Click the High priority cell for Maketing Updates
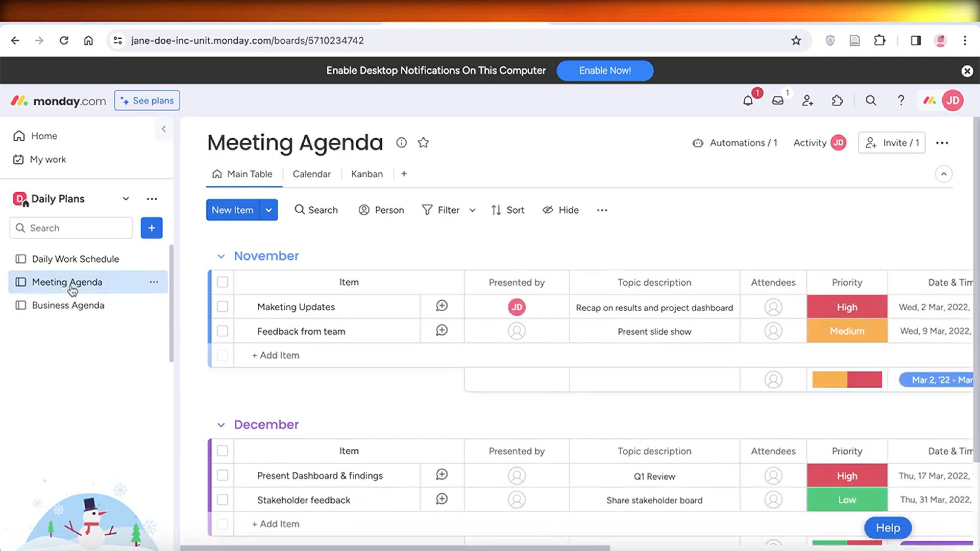The width and height of the screenshot is (980, 551). point(847,307)
